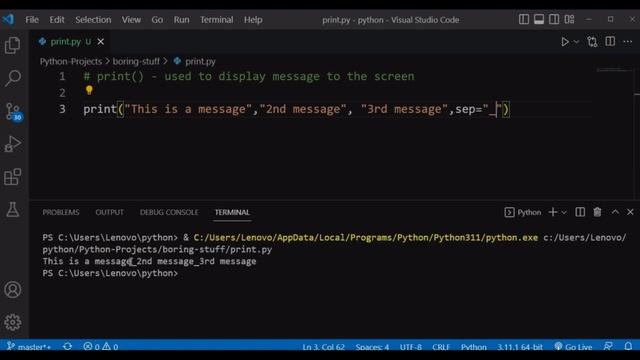This screenshot has height=360, width=640.
Task: Click Python-Projects in the breadcrumb
Action: pyautogui.click(x=71, y=61)
